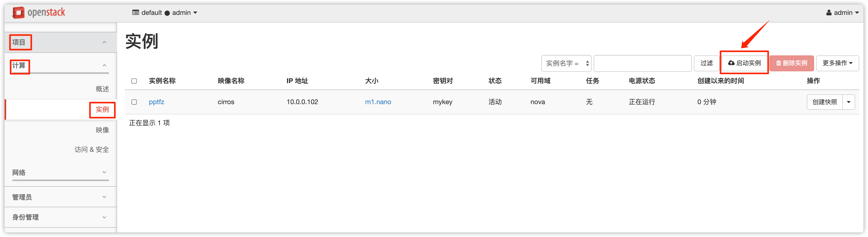Open the pptfz instance link
Screen dimensions: 868x237
tap(156, 102)
